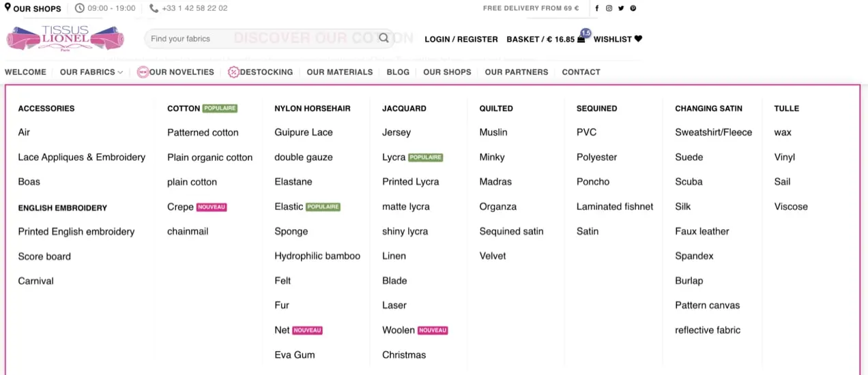Open the Hydrophilic bamboo fabric link

(317, 256)
